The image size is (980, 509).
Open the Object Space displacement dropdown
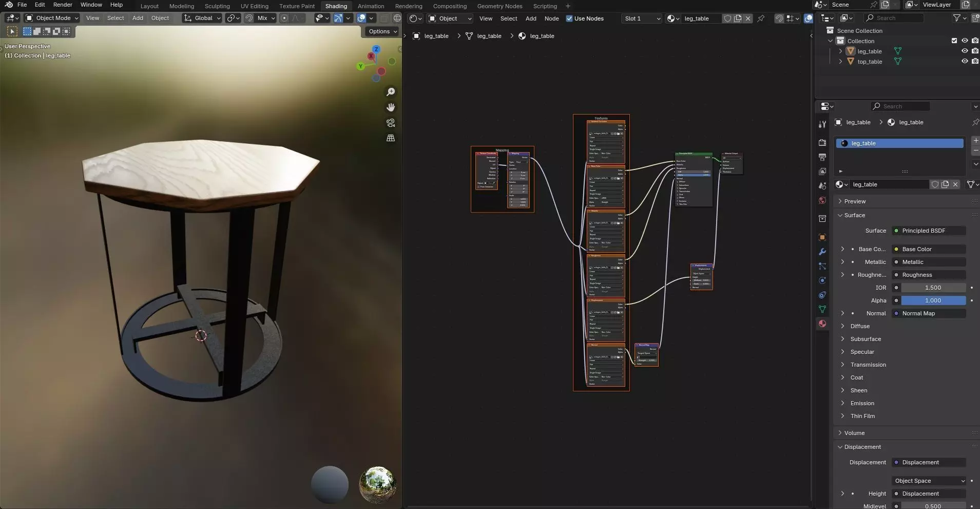click(929, 481)
